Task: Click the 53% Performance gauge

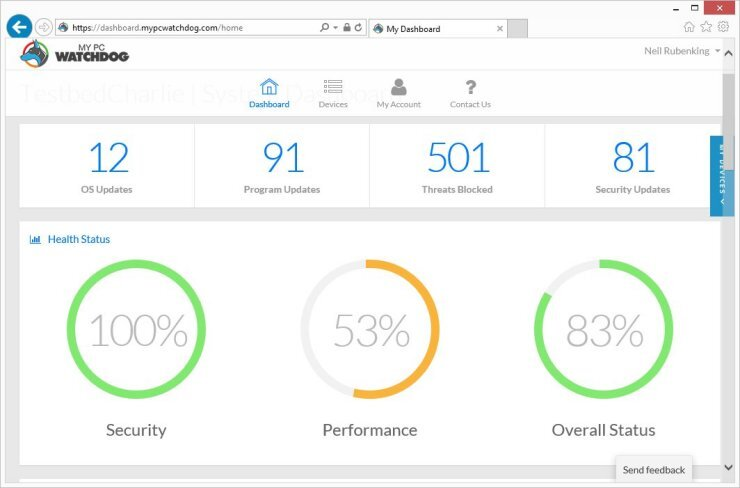Action: tap(369, 329)
